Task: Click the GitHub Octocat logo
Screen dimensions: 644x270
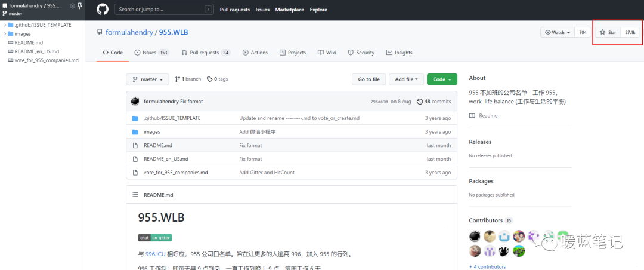Action: pos(103,9)
